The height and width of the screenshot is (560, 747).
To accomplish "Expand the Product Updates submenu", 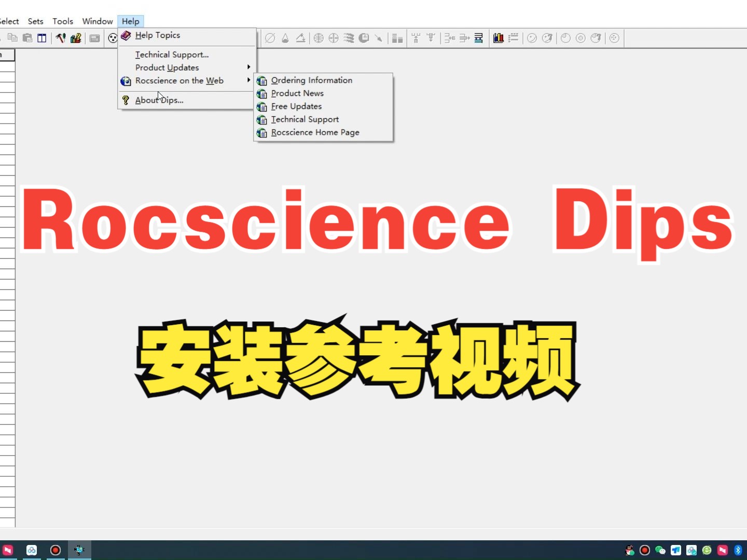I will [187, 67].
